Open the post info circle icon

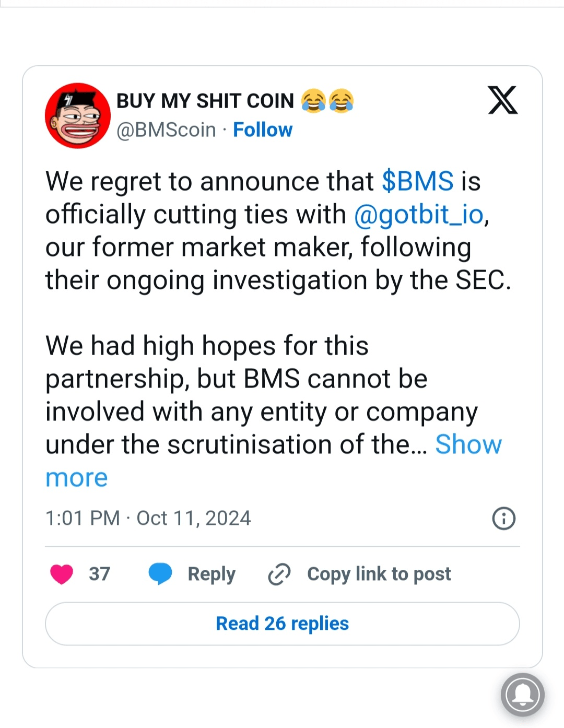503,519
